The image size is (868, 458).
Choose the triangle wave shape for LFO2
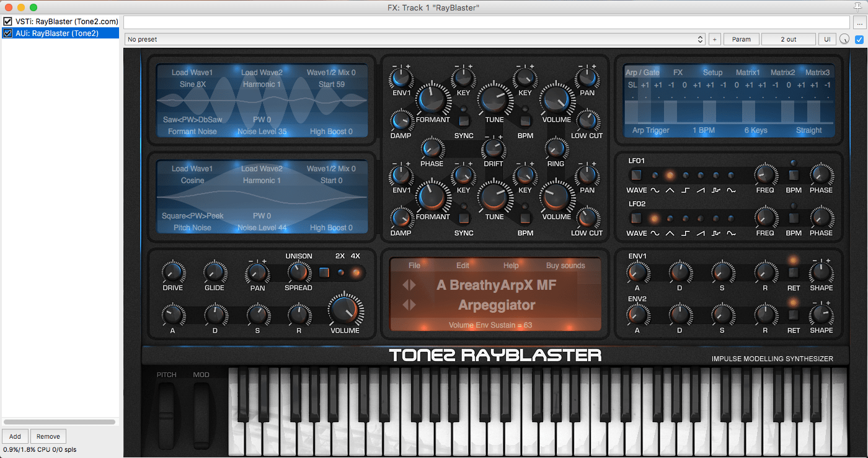click(x=670, y=218)
